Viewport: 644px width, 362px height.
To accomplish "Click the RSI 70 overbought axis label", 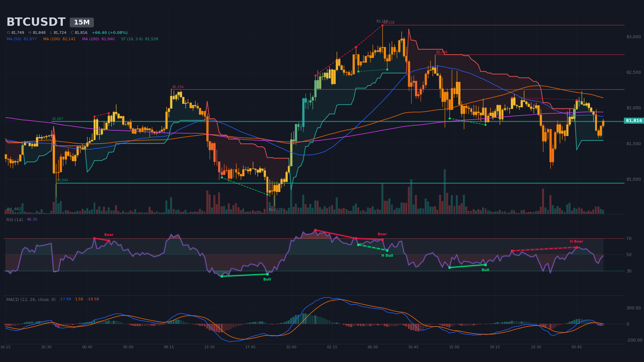I will click(629, 239).
